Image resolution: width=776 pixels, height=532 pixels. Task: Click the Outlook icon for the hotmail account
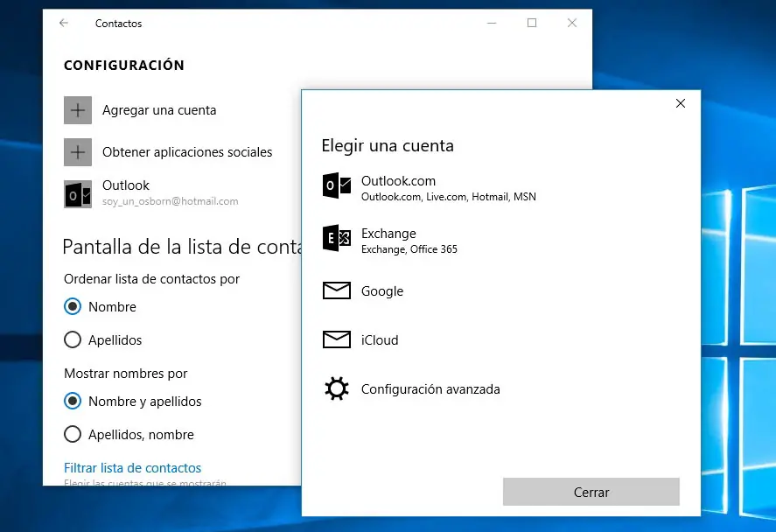click(x=78, y=194)
